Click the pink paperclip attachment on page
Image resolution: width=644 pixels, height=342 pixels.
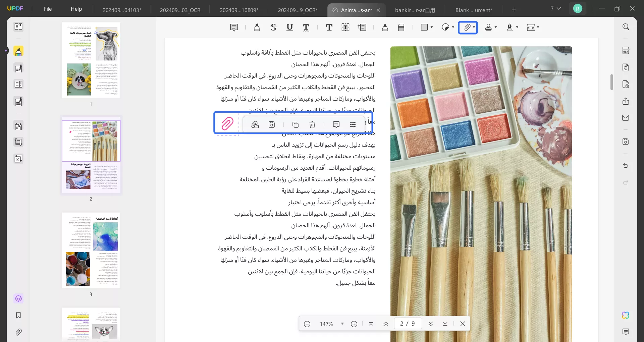coord(227,124)
